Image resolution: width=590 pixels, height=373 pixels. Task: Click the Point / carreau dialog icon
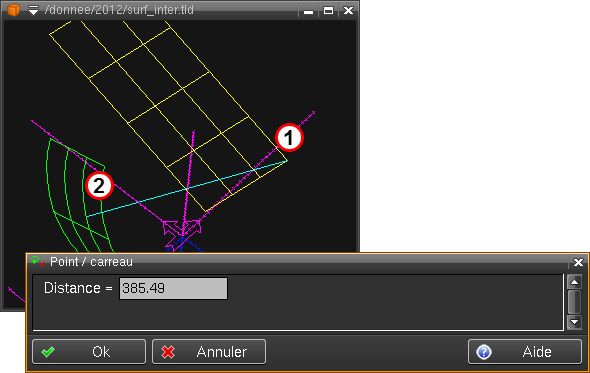(x=38, y=261)
